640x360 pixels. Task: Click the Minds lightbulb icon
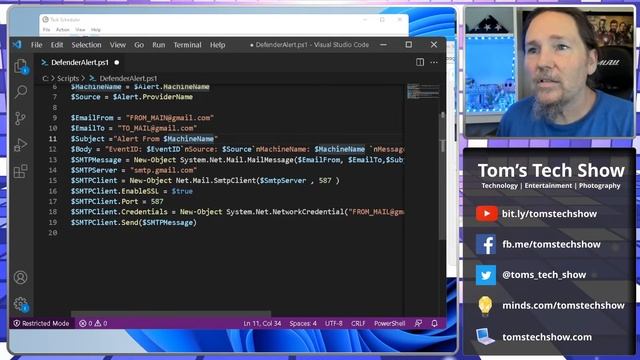(x=485, y=306)
